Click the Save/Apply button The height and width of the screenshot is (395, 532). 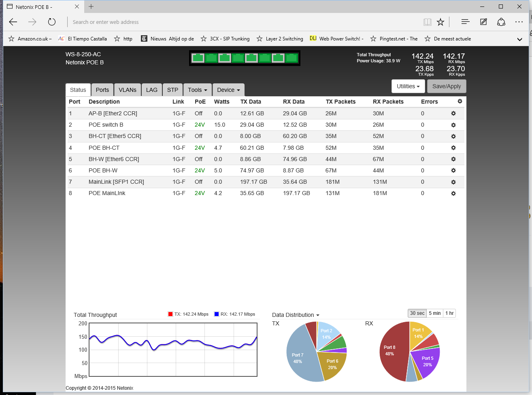[447, 86]
